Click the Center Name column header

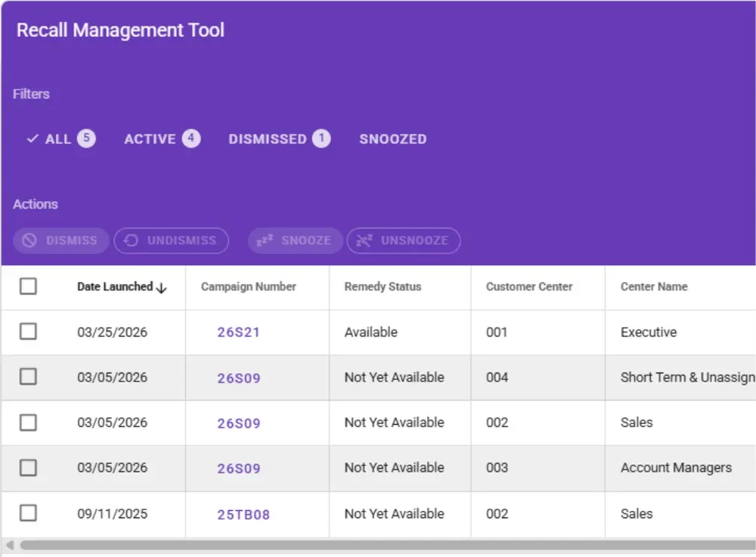[654, 286]
